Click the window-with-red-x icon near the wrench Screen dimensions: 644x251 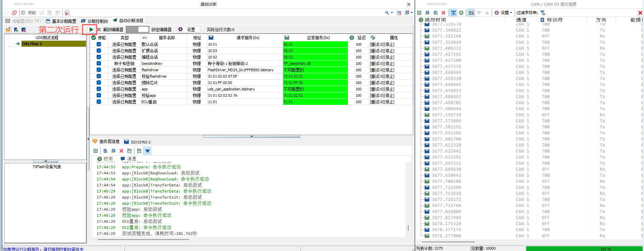(399, 13)
